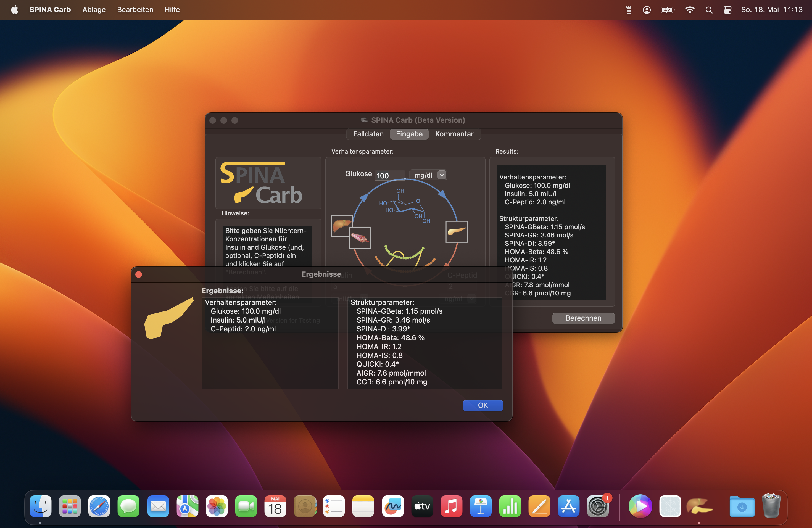Open the Downloads folder in the dock

coord(742,506)
